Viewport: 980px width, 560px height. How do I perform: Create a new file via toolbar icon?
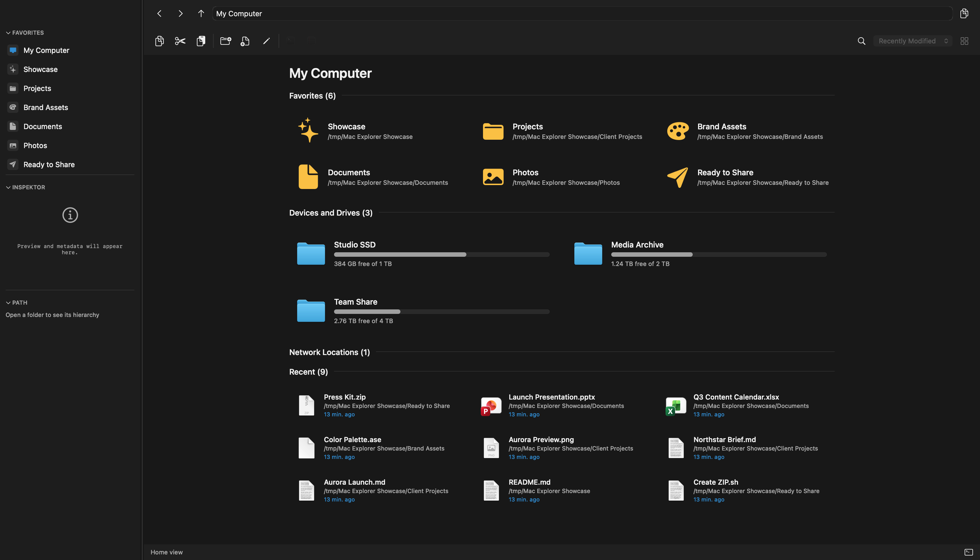tap(245, 41)
